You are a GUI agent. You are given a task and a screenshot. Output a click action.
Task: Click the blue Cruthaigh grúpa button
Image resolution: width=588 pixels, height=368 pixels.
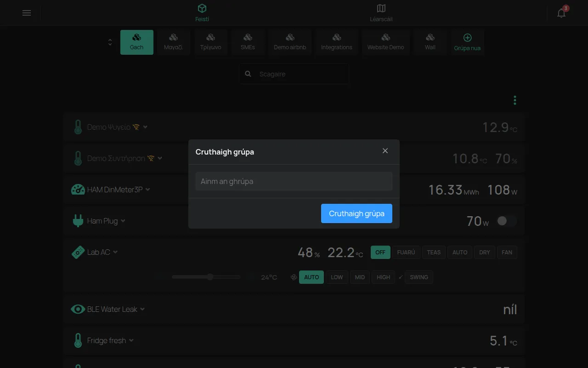(356, 213)
